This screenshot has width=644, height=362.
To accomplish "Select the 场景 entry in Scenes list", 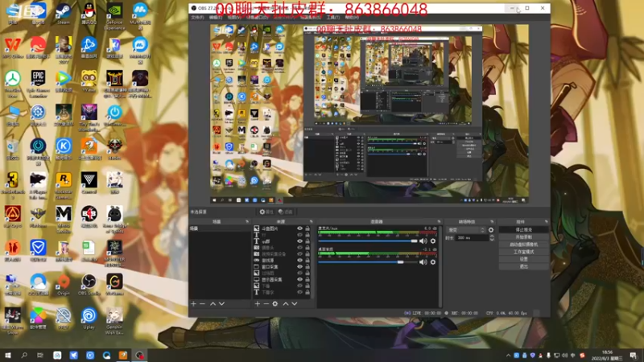I will [220, 228].
